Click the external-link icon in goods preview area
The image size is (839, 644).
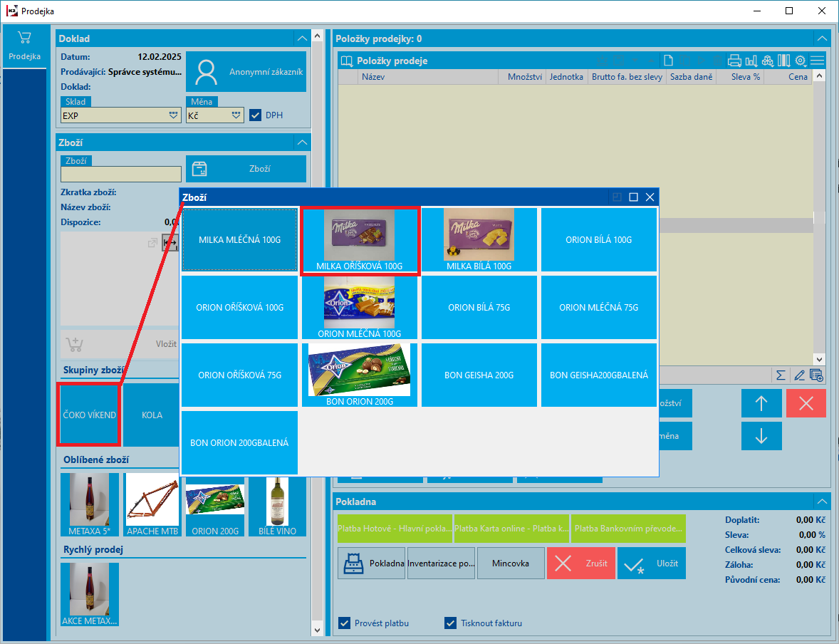[152, 243]
